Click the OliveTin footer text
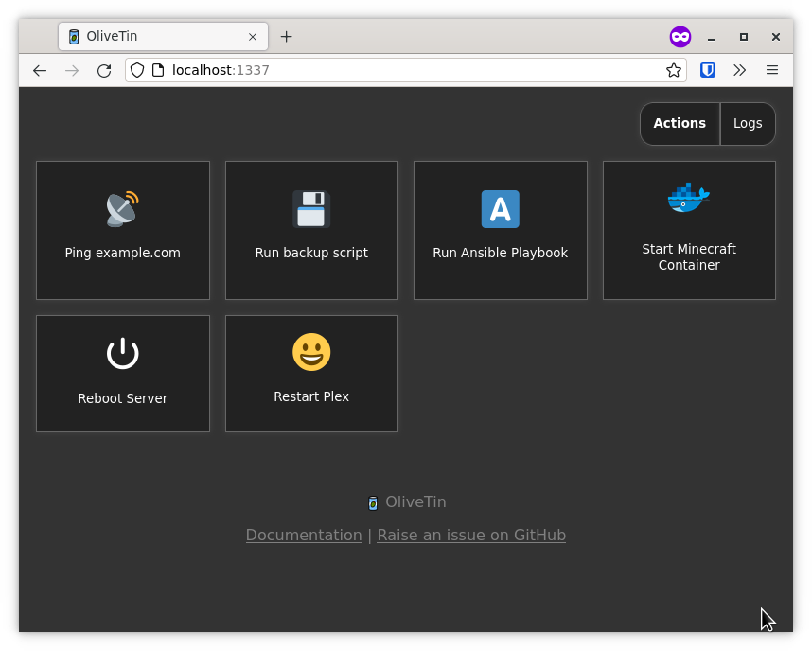812x651 pixels. (x=415, y=501)
